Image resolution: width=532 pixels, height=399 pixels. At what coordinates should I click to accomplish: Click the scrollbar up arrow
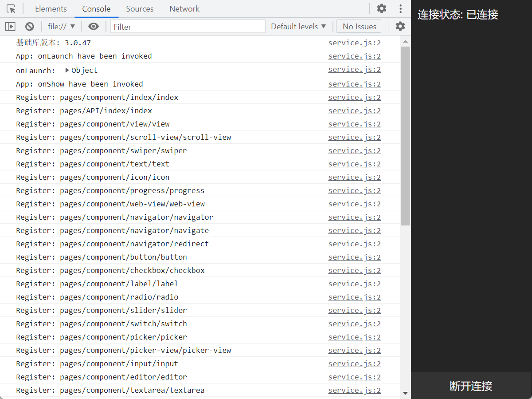coord(405,42)
